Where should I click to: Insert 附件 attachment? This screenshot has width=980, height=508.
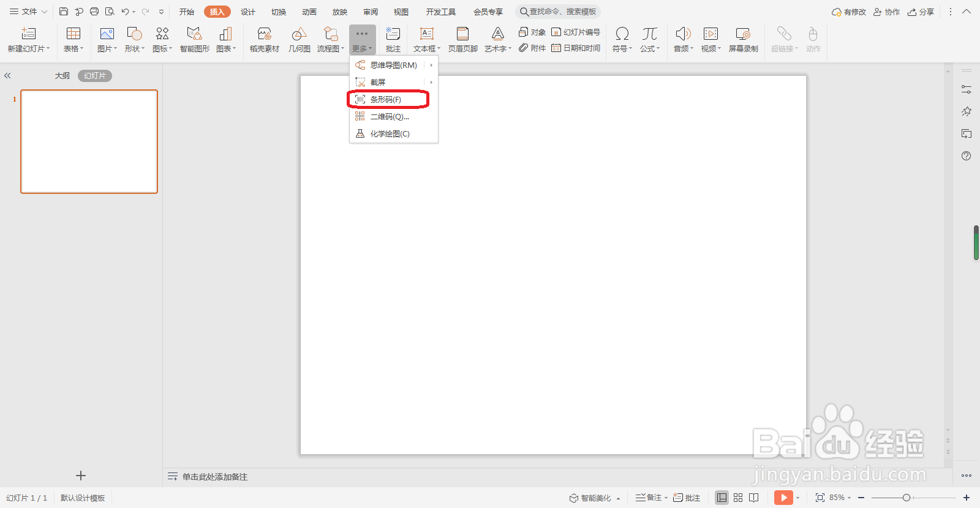[532, 48]
